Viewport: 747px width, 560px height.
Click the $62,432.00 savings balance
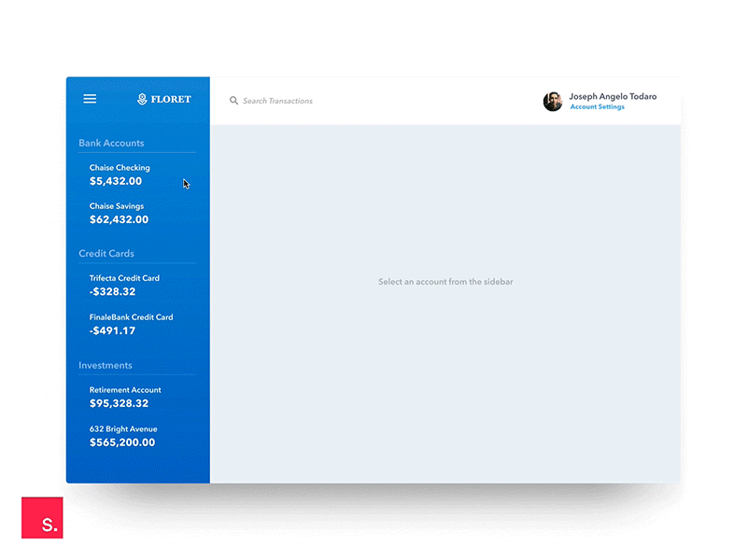tap(120, 219)
